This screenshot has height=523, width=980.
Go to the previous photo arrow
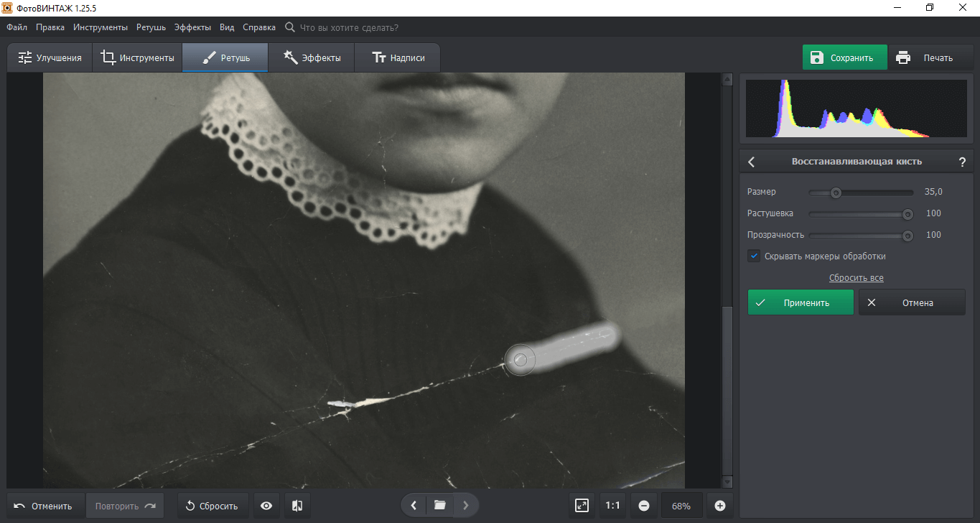[x=414, y=506]
